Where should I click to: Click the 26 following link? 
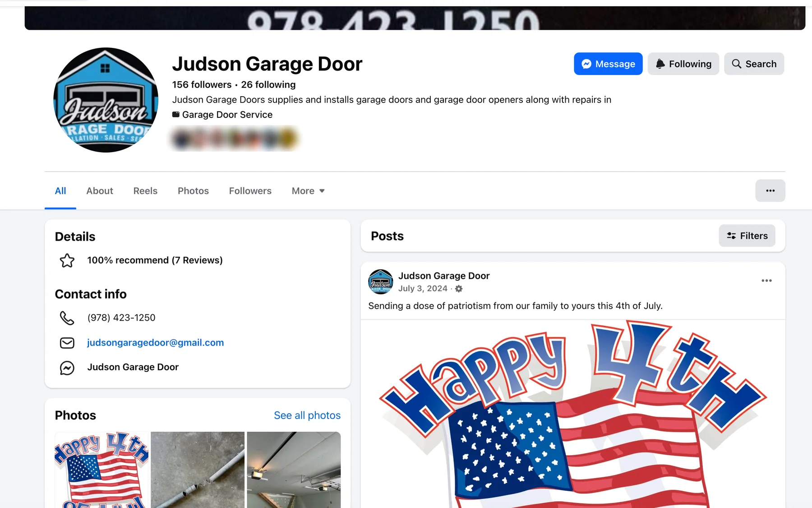[268, 85]
